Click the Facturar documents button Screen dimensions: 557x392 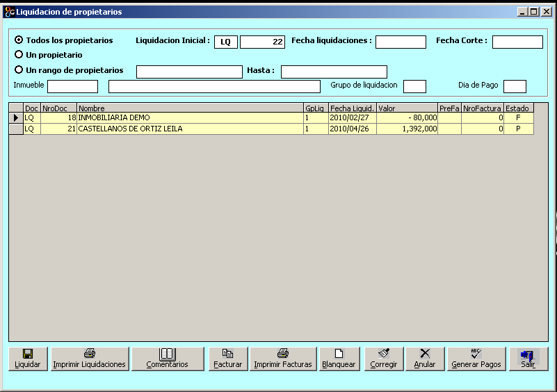coord(228,359)
